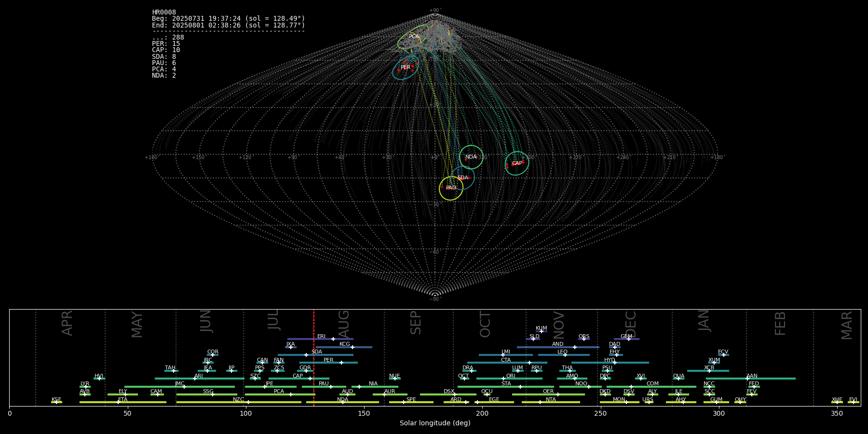The width and height of the screenshot is (868, 434).
Task: Click the 150 tick on the solar longitude axis
Action: 364,413
